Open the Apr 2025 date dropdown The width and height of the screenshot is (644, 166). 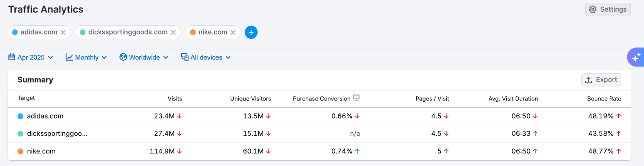31,57
